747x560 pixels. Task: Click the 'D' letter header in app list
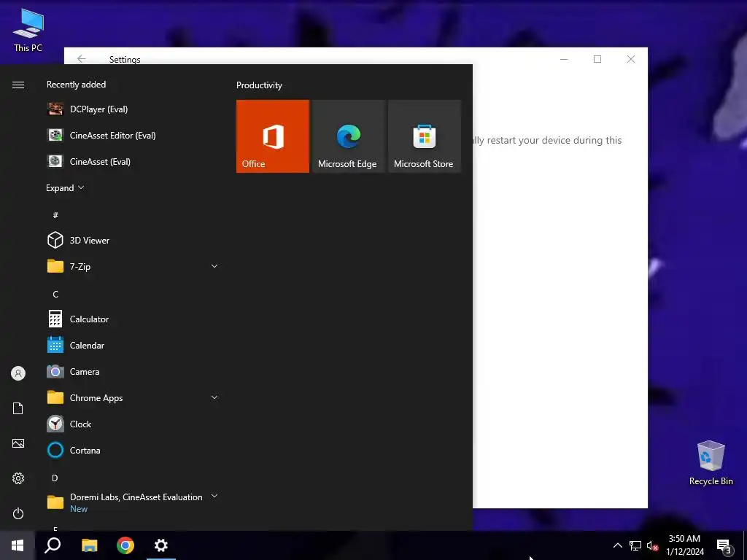(55, 478)
